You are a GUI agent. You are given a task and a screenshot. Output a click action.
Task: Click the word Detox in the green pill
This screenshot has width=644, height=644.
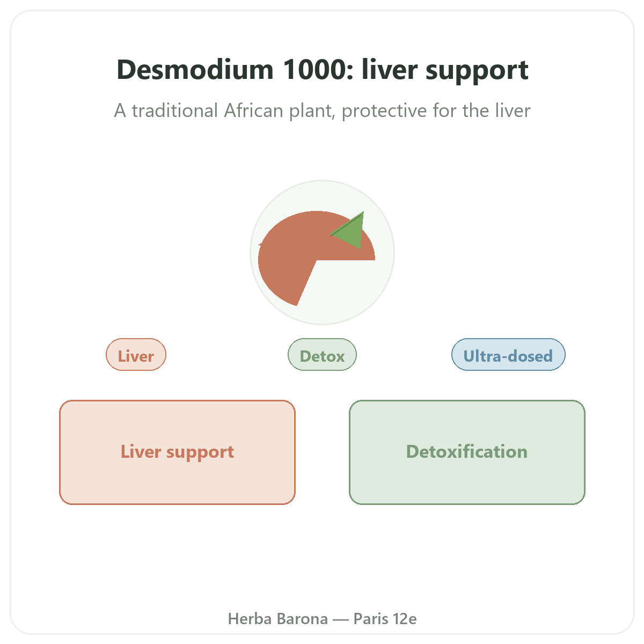(x=322, y=356)
